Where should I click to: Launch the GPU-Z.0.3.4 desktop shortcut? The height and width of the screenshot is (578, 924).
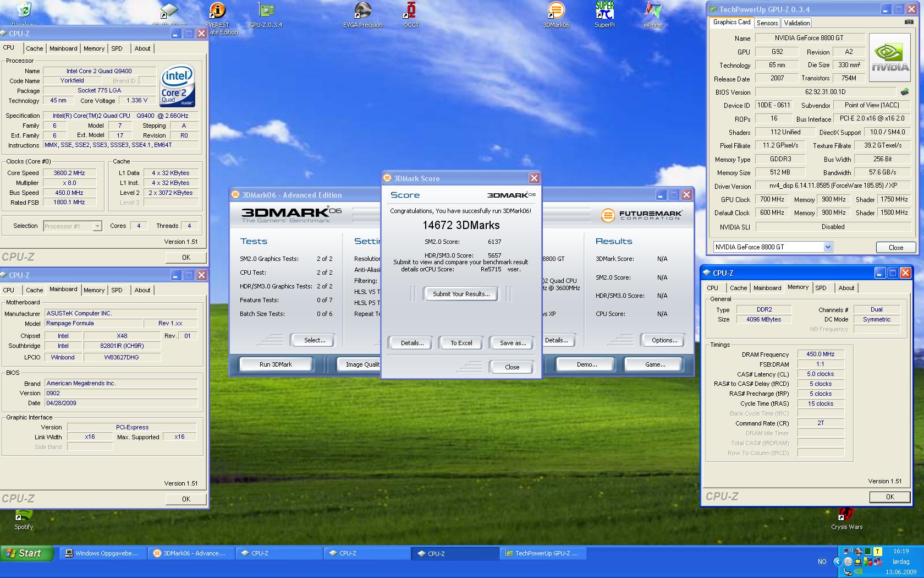(x=266, y=15)
